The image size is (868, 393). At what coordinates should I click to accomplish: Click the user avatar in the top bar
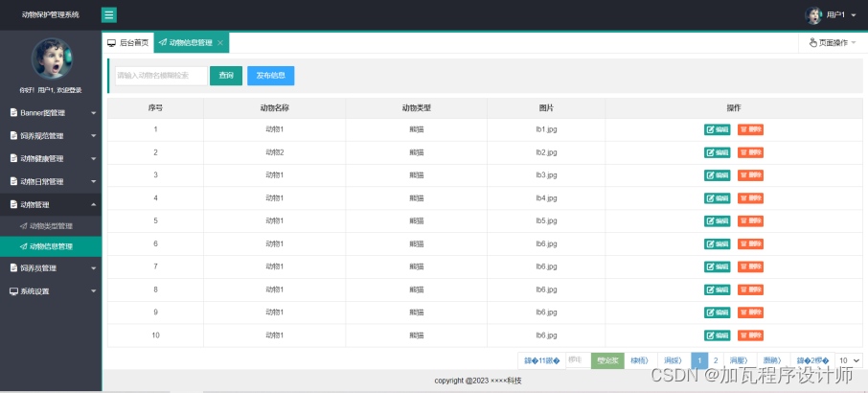pos(813,15)
